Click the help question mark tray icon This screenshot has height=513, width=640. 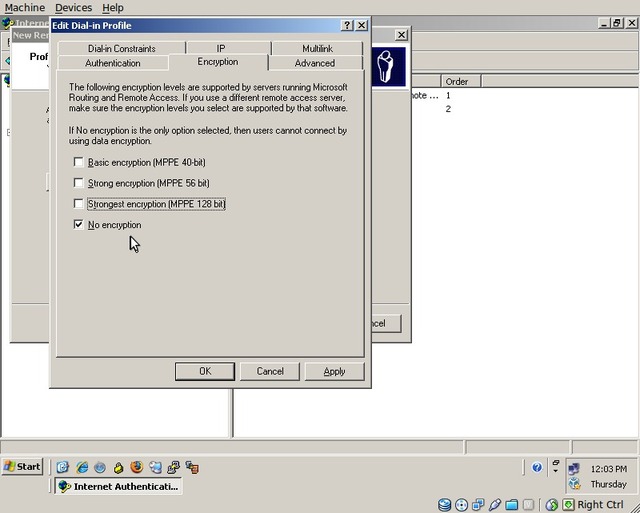pos(537,467)
